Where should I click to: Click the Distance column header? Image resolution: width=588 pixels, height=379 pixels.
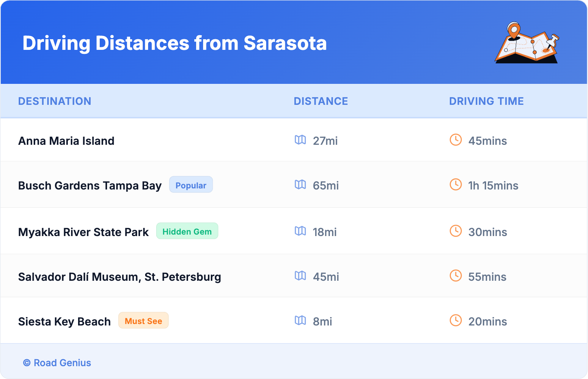321,101
